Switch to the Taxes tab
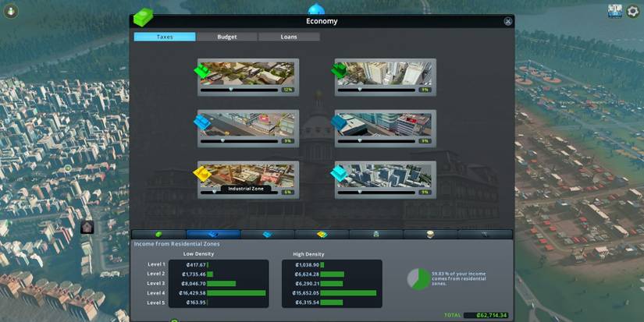The image size is (644, 322). click(x=165, y=37)
